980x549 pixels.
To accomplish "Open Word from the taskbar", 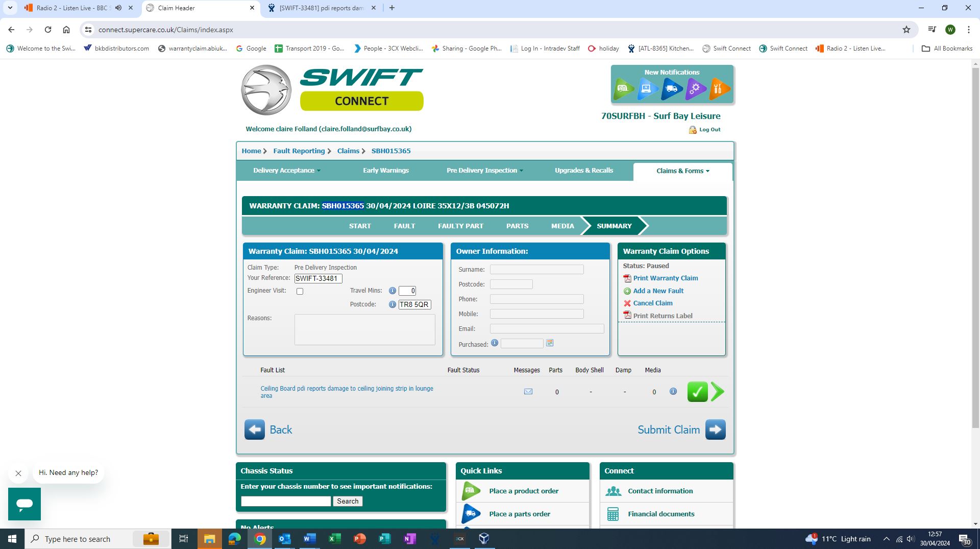I will click(x=310, y=539).
